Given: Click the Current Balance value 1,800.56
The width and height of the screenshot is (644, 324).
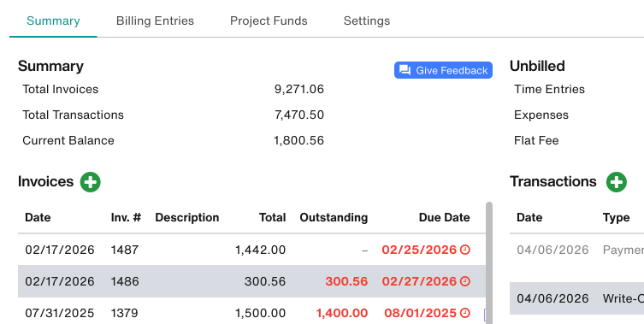Looking at the screenshot, I should tap(298, 140).
